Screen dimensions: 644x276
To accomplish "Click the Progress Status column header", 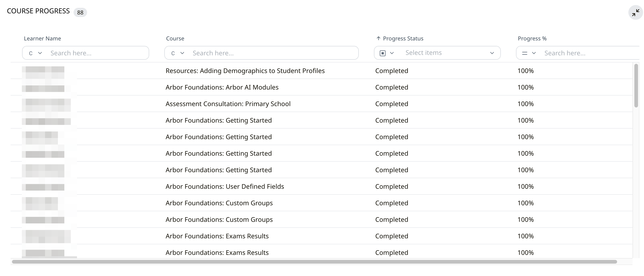I will coord(403,39).
